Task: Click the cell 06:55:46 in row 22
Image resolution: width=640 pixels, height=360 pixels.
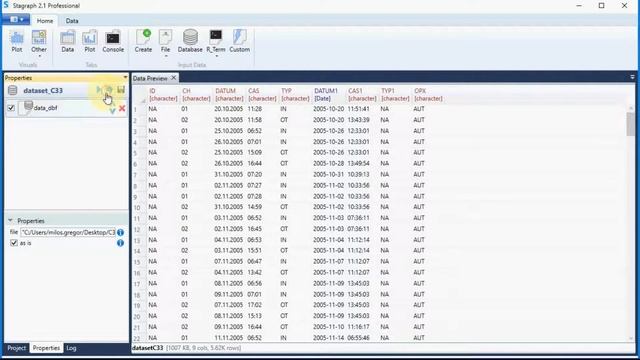Action: [x=358, y=338]
